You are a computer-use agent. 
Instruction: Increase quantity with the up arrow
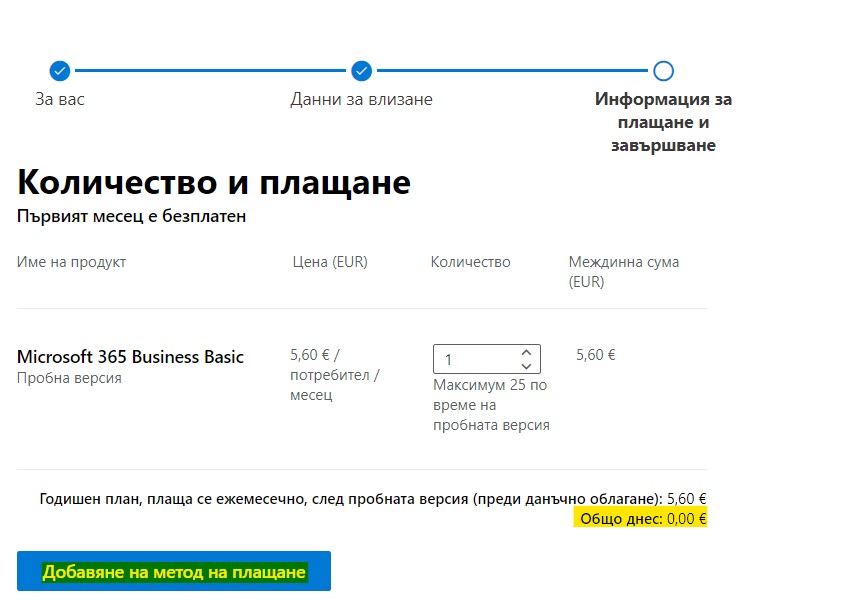[x=527, y=353]
